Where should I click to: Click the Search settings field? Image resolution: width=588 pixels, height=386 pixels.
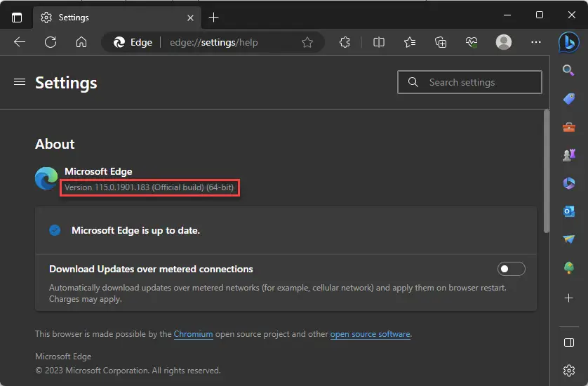pos(469,82)
